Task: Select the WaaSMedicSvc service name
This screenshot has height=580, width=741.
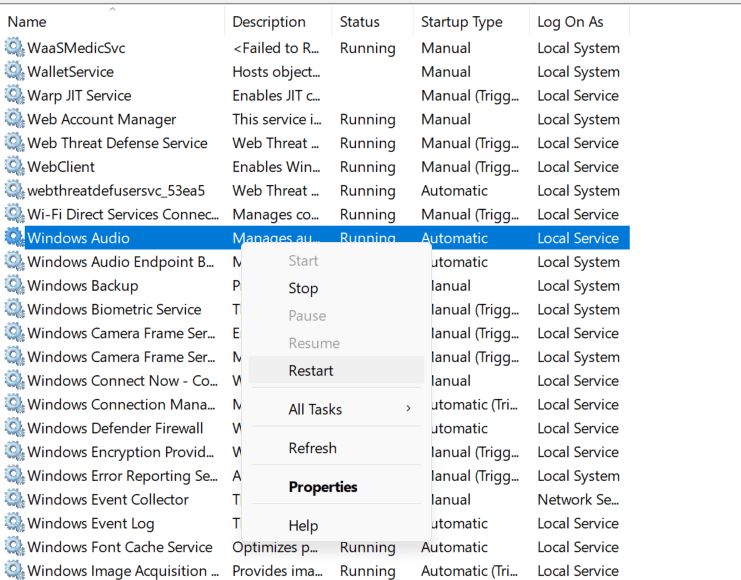Action: [x=77, y=48]
